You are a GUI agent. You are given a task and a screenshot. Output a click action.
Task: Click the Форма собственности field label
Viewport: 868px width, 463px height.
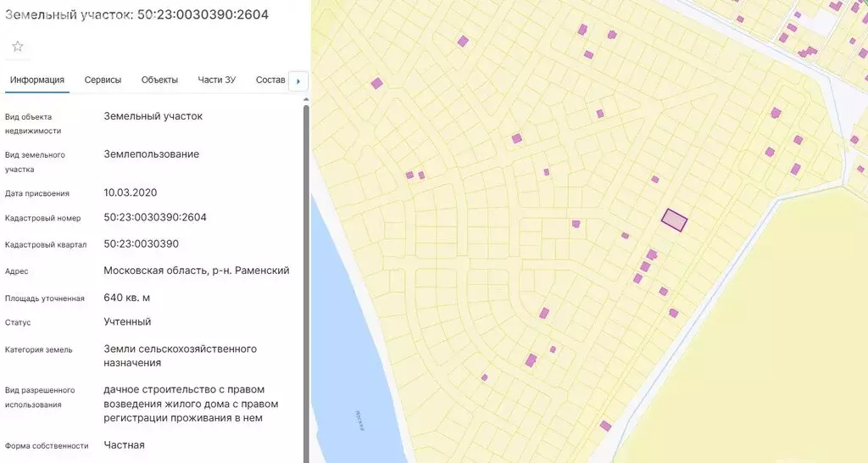point(47,446)
